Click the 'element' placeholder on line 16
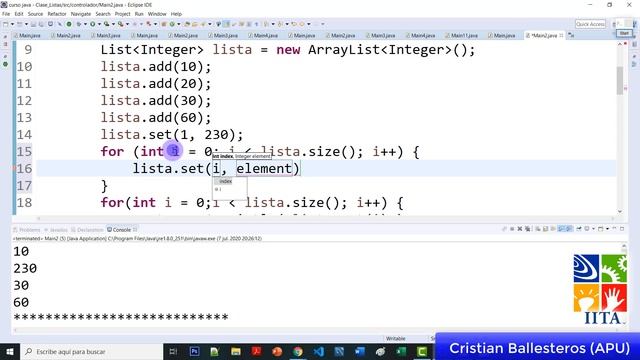 click(264, 168)
